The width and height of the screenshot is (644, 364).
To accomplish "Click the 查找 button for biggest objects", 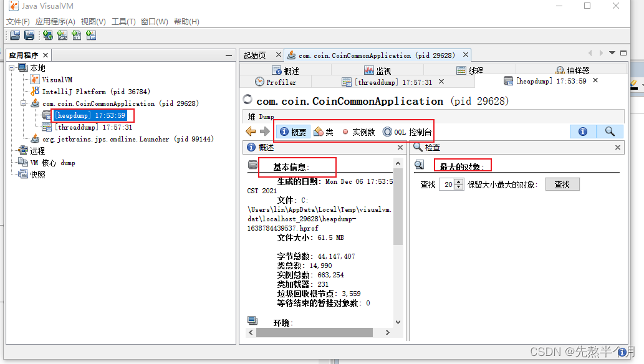I will click(x=562, y=184).
